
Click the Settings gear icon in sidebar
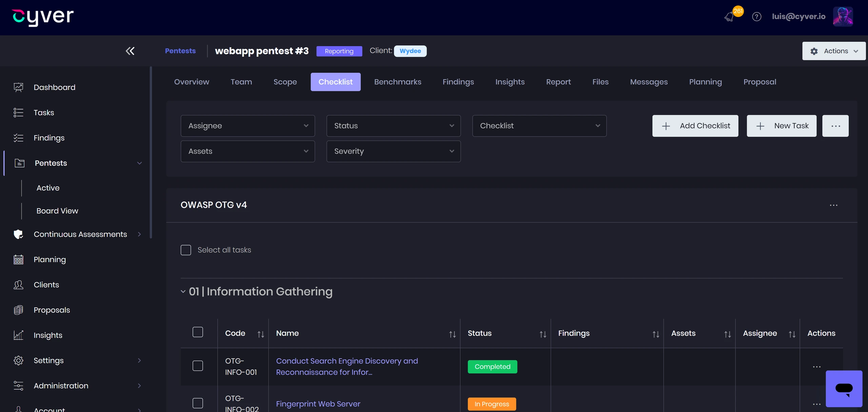tap(18, 360)
